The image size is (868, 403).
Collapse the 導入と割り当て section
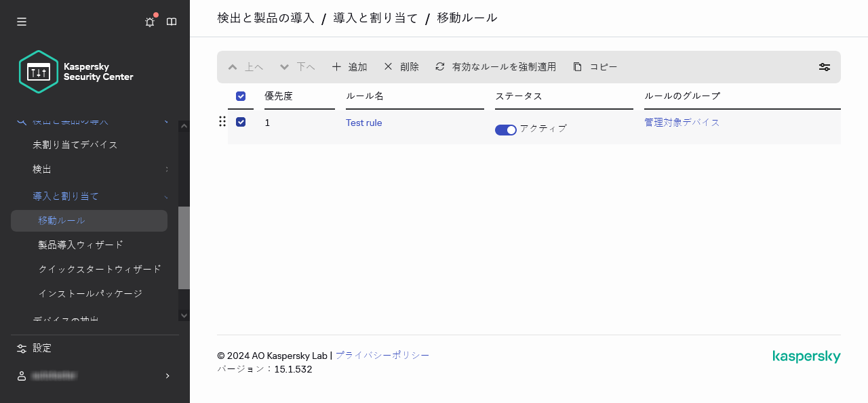tap(66, 196)
